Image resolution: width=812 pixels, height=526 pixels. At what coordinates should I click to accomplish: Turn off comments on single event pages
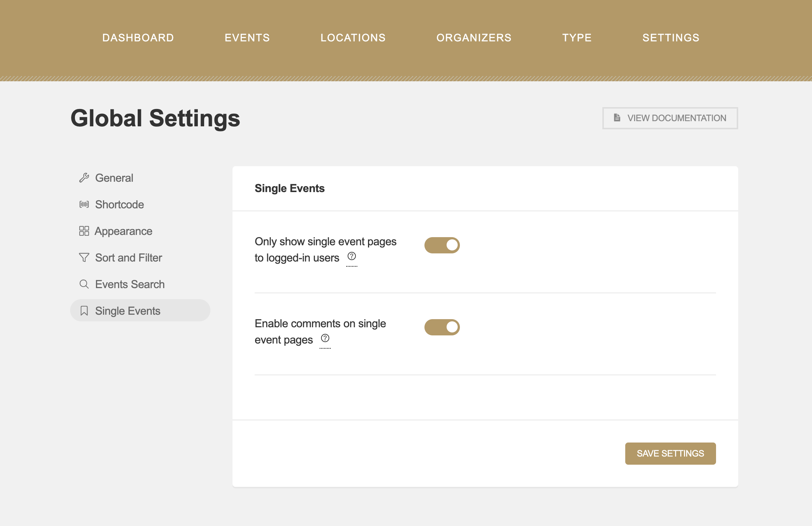pyautogui.click(x=442, y=327)
